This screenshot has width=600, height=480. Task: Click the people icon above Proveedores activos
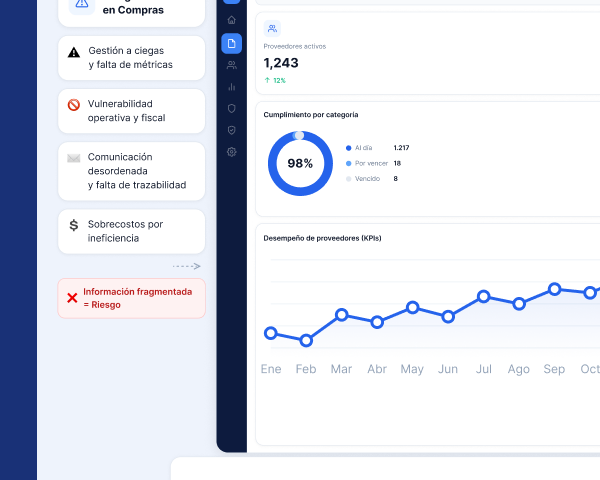coord(272,28)
